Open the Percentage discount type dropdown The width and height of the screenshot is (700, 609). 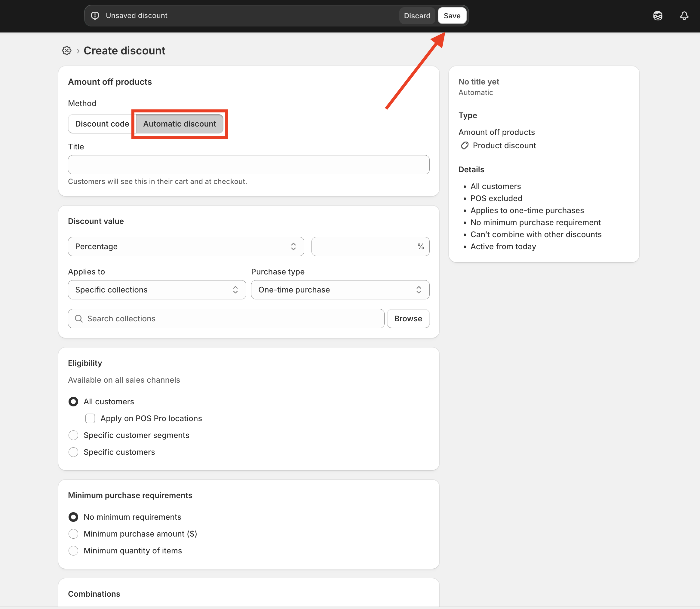click(186, 246)
